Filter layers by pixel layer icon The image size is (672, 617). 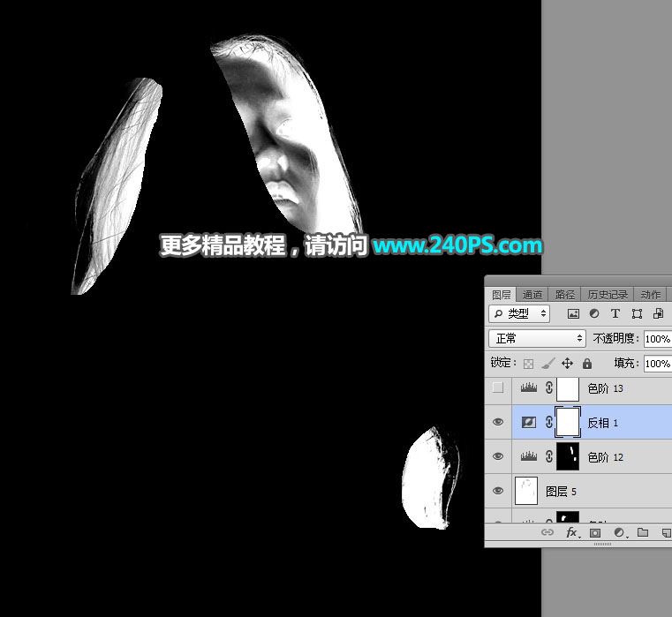pos(573,313)
